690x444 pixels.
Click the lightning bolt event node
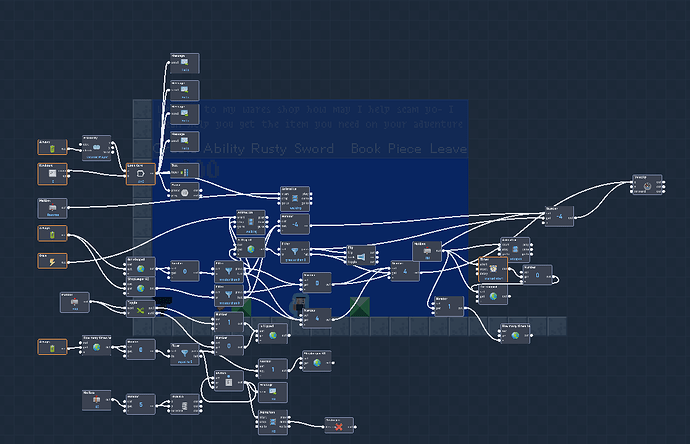pos(52,261)
